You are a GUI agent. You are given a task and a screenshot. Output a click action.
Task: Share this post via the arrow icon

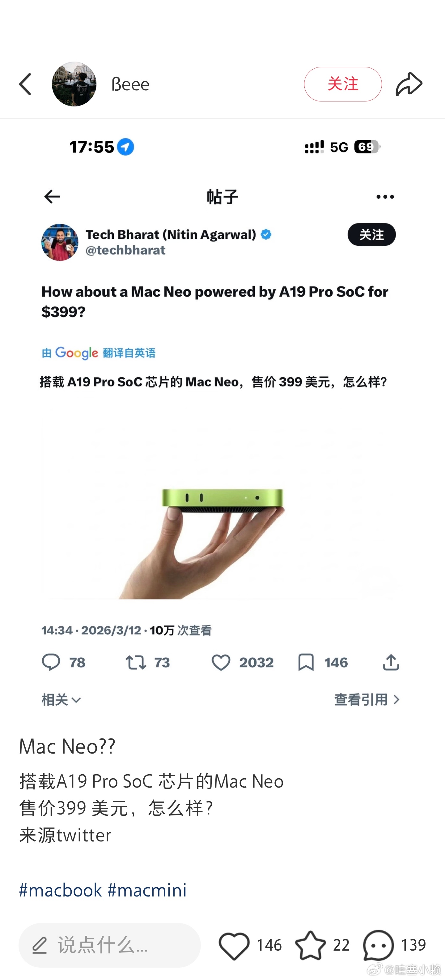pyautogui.click(x=409, y=84)
